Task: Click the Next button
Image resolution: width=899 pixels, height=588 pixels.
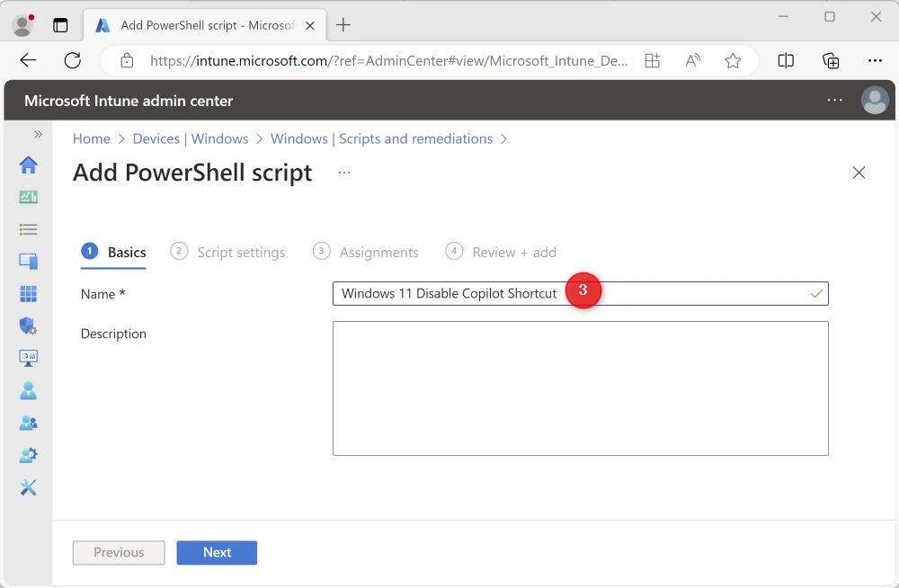Action: click(217, 552)
